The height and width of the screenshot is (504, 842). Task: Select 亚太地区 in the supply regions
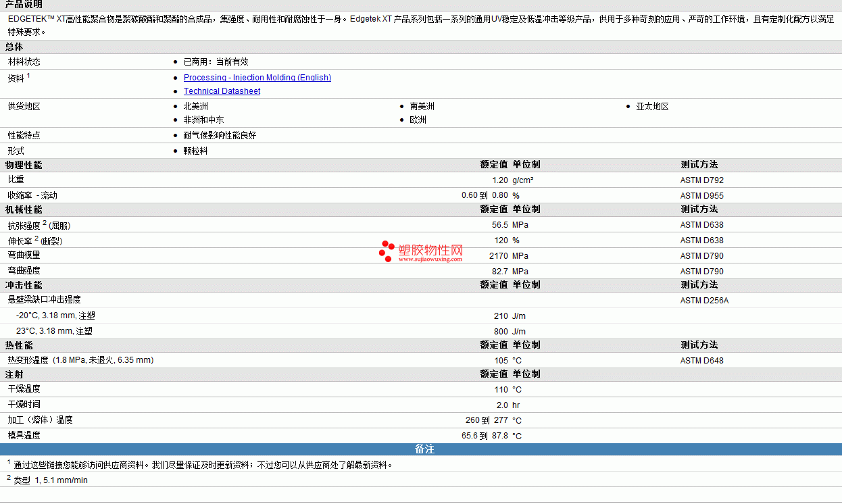click(653, 107)
